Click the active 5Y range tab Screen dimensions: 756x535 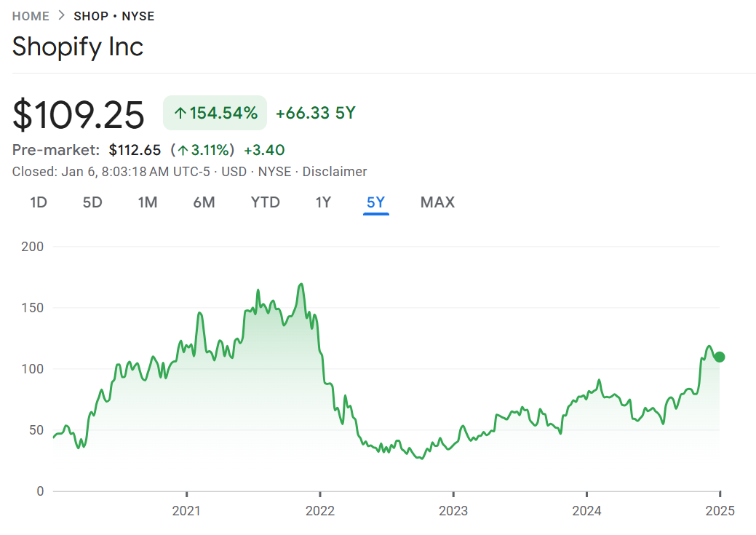coord(376,202)
